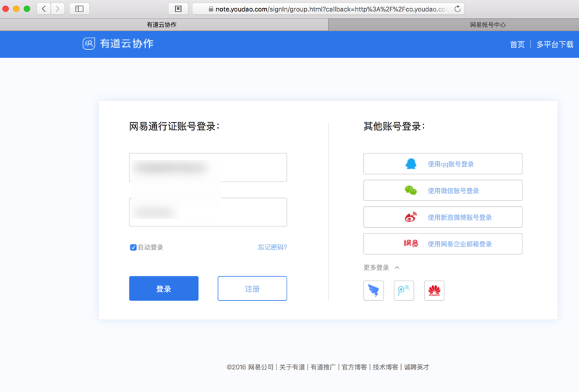
Task: Open 技术博客 footer link
Action: point(386,367)
